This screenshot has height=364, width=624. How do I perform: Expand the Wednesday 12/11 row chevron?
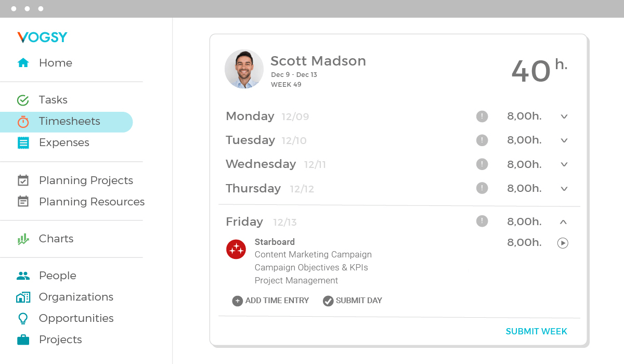pyautogui.click(x=564, y=164)
